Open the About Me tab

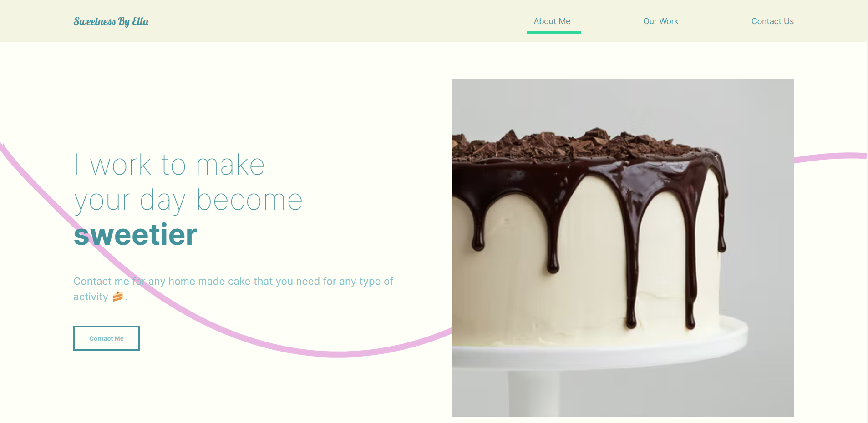pyautogui.click(x=552, y=21)
